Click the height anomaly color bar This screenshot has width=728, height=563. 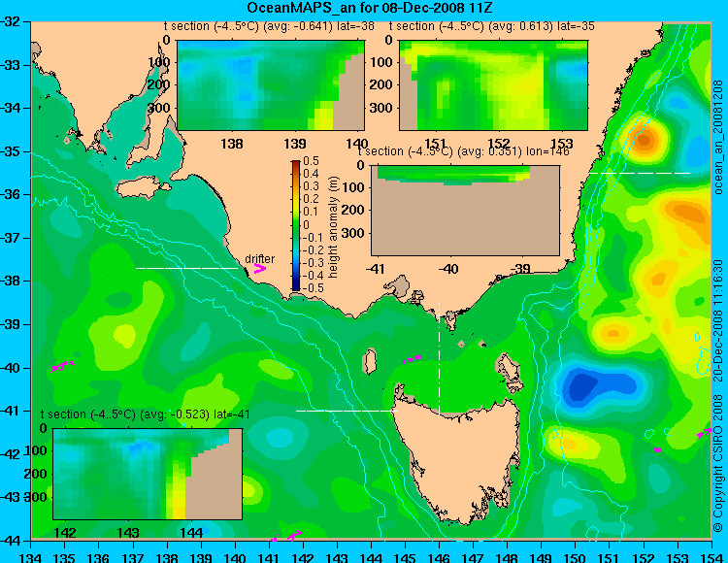point(296,225)
